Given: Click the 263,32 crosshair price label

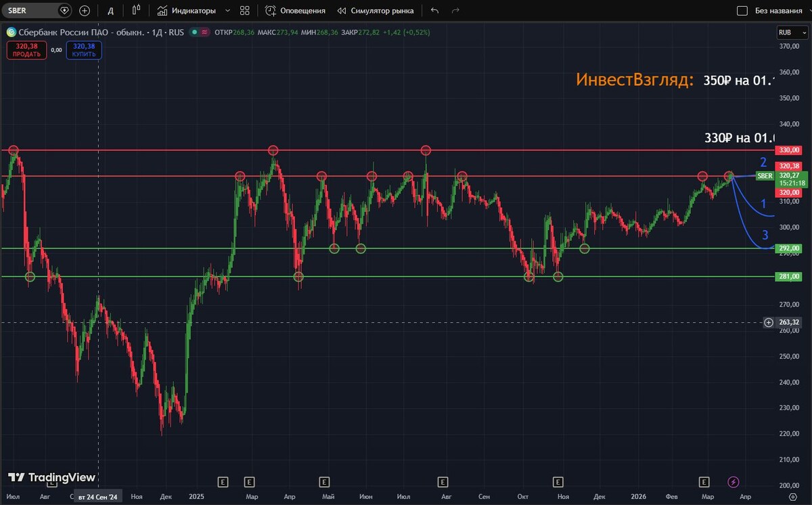Looking at the screenshot, I should tap(790, 322).
